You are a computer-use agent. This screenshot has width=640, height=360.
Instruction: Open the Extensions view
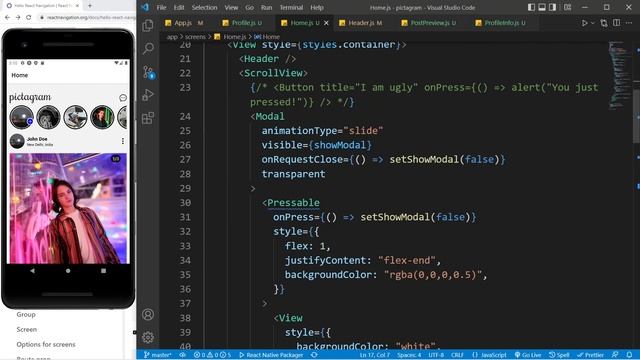click(148, 118)
